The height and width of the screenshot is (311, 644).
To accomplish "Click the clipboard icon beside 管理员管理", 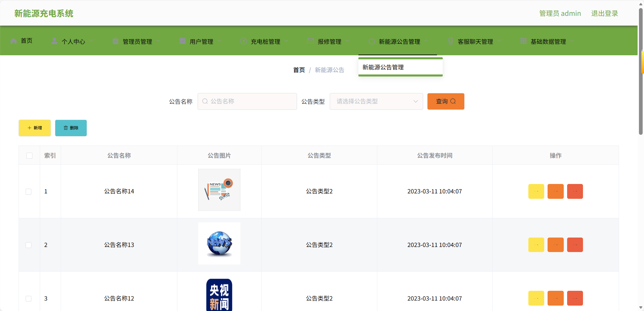I will (115, 41).
